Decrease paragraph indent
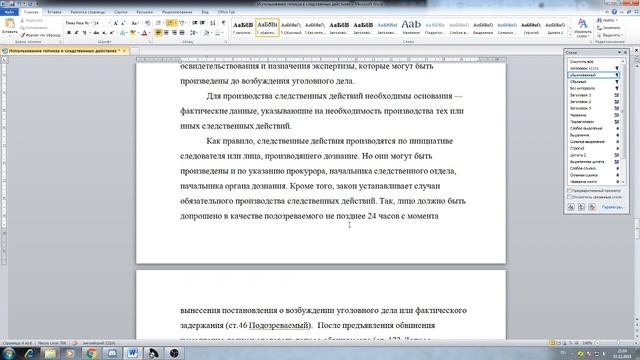This screenshot has width=640, height=360. click(195, 23)
